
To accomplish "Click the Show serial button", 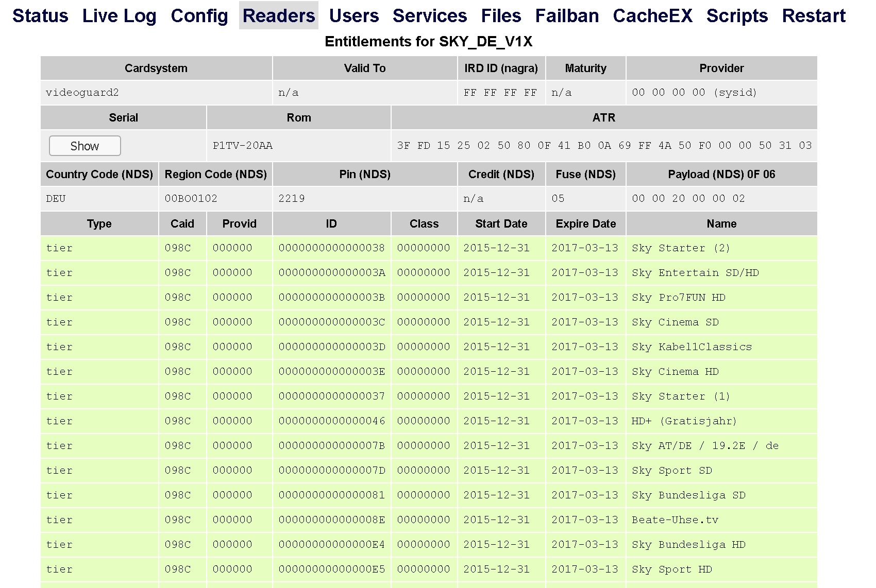I will coord(85,146).
